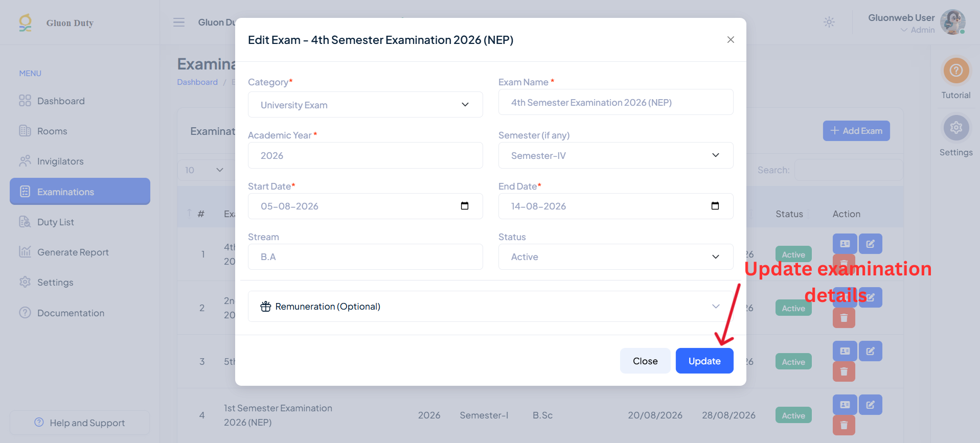Go to Dashboard in the sidebar menu

pyautogui.click(x=80, y=101)
